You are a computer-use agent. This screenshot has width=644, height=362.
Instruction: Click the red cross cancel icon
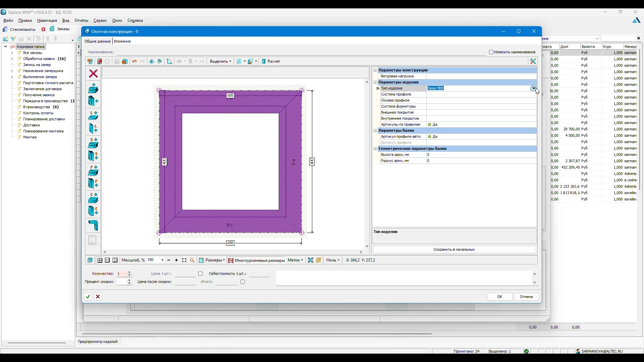pyautogui.click(x=98, y=297)
